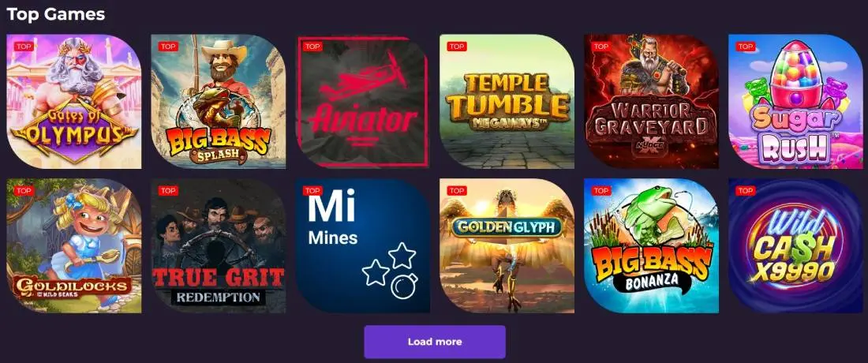The image size is (868, 363).
Task: Open the Aviator game tile
Action: coord(363,101)
